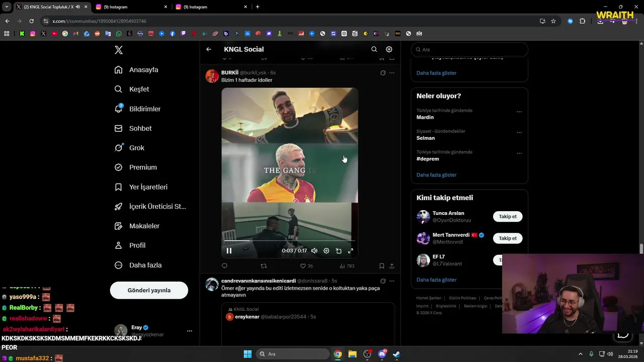
Task: Follow Tunca Arslan with Takip et
Action: pyautogui.click(x=508, y=217)
